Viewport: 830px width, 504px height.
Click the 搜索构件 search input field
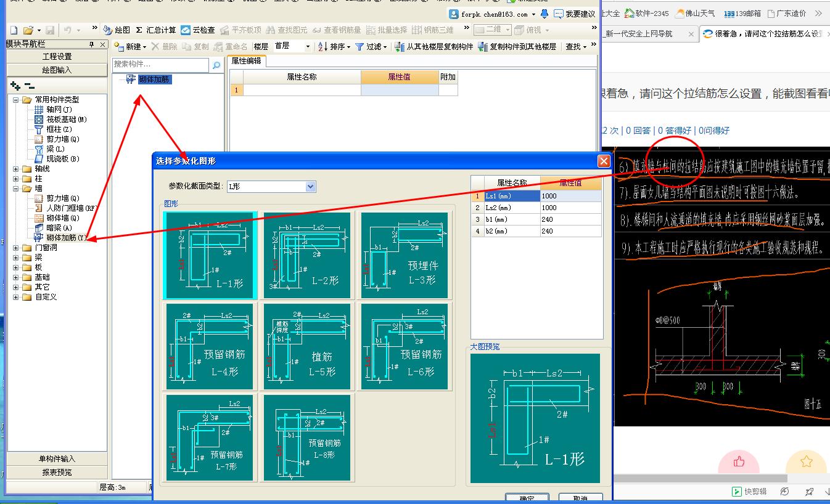pos(161,64)
